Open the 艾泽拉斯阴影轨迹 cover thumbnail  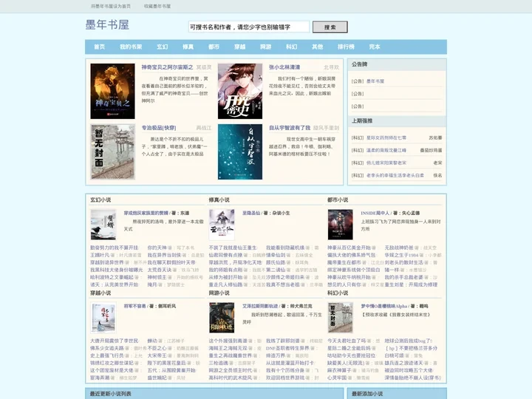tap(222, 318)
